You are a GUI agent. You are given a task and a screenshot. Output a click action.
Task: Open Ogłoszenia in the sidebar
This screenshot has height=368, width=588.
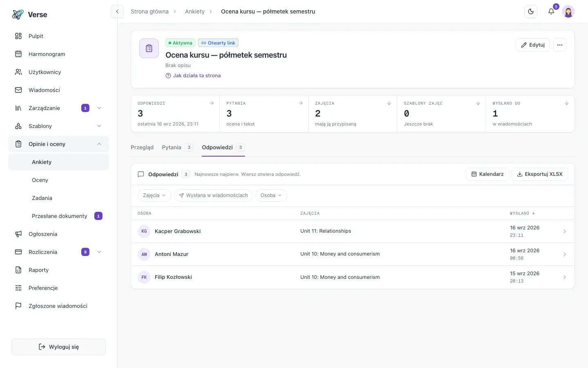[59, 234]
